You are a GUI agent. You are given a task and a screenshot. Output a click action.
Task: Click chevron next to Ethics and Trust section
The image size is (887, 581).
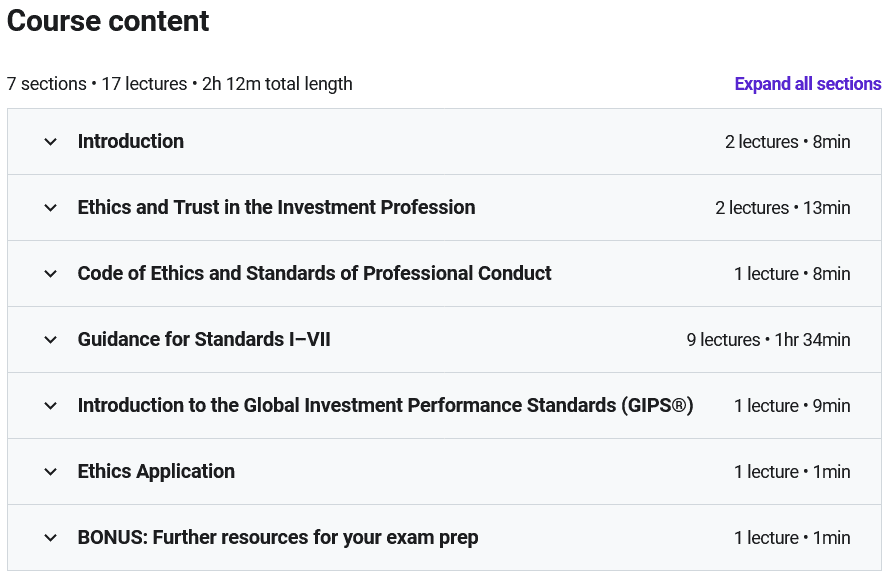[51, 208]
